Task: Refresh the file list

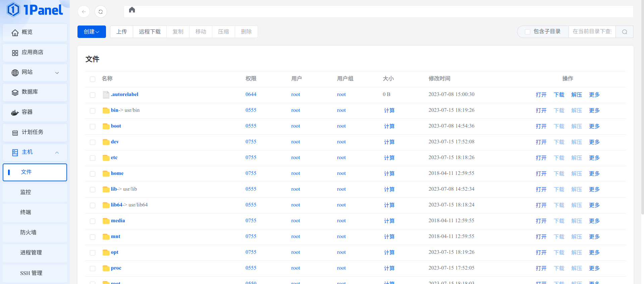Action: coord(101,12)
